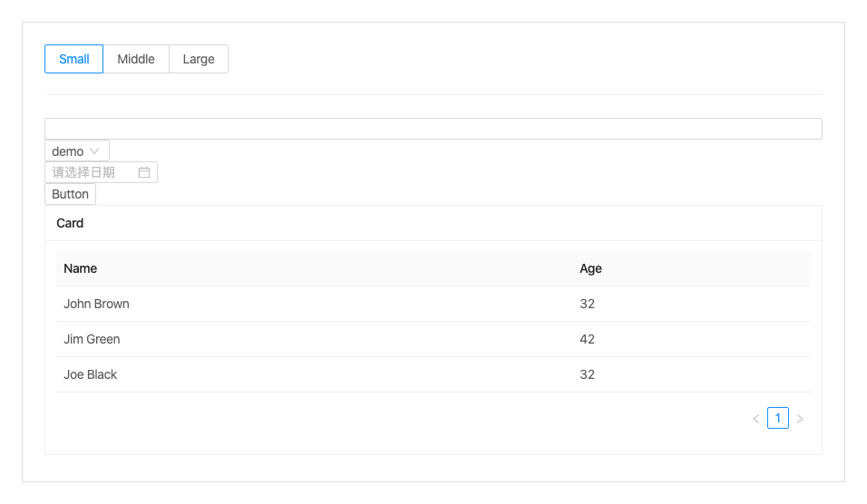The image size is (867, 504).
Task: Click the previous page arrow in pagination
Action: point(756,419)
